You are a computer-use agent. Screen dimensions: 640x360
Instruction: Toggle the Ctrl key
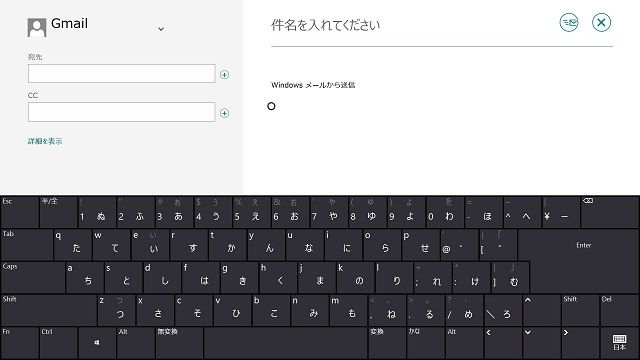point(58,342)
